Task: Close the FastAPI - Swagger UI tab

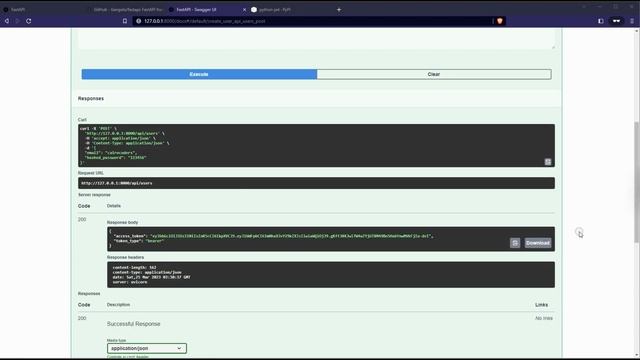Action: coord(244,9)
